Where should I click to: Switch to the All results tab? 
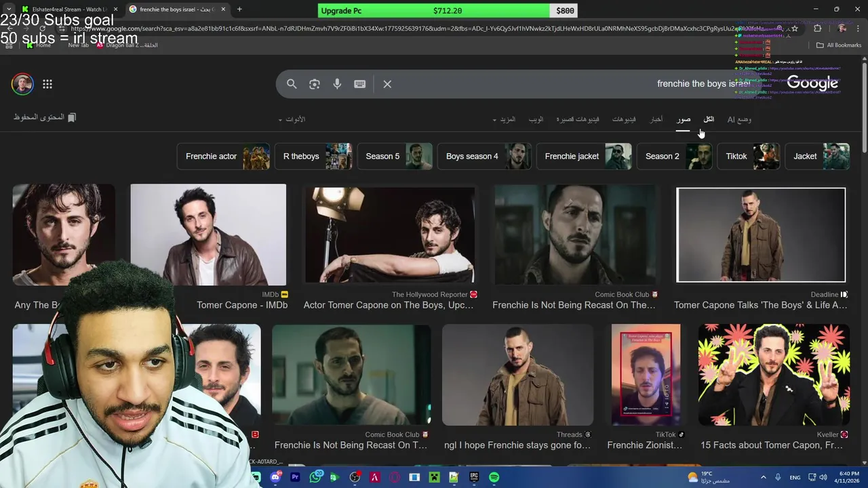pyautogui.click(x=709, y=119)
